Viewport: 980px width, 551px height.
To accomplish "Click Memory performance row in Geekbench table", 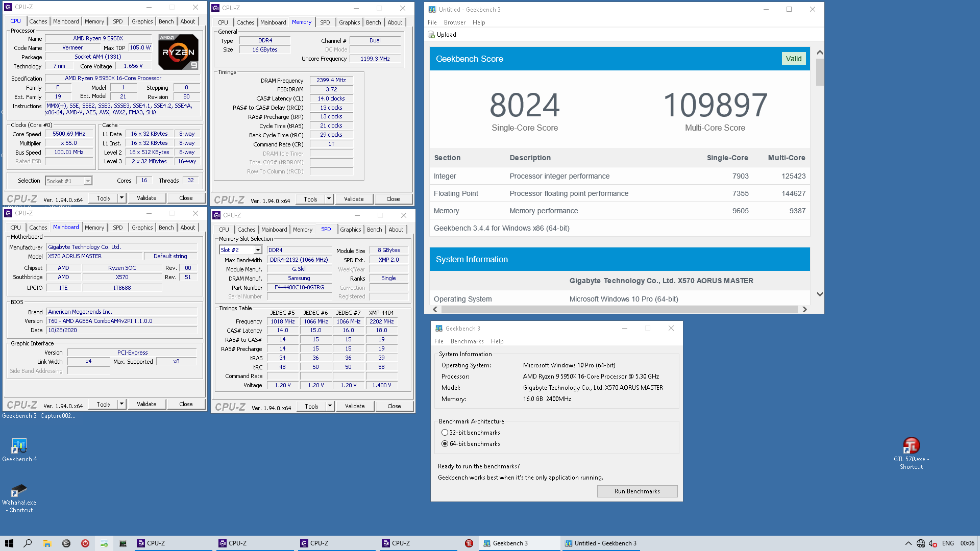I will tap(620, 211).
